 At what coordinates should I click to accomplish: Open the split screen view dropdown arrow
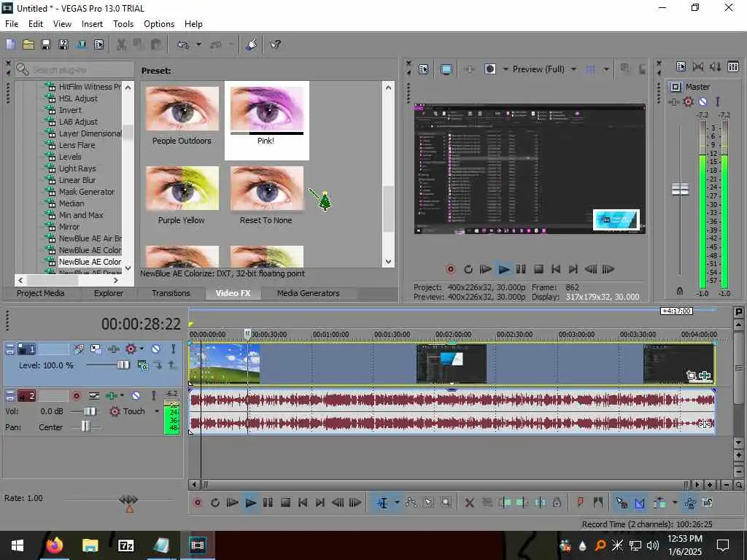(x=505, y=69)
